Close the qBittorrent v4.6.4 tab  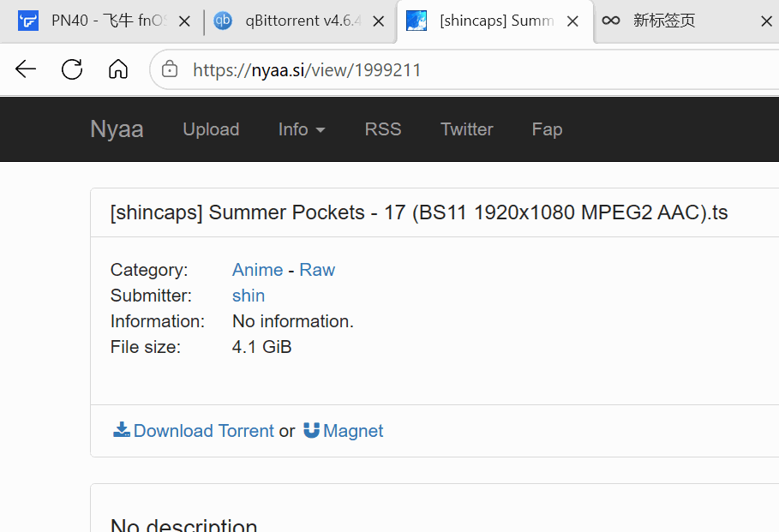378,21
